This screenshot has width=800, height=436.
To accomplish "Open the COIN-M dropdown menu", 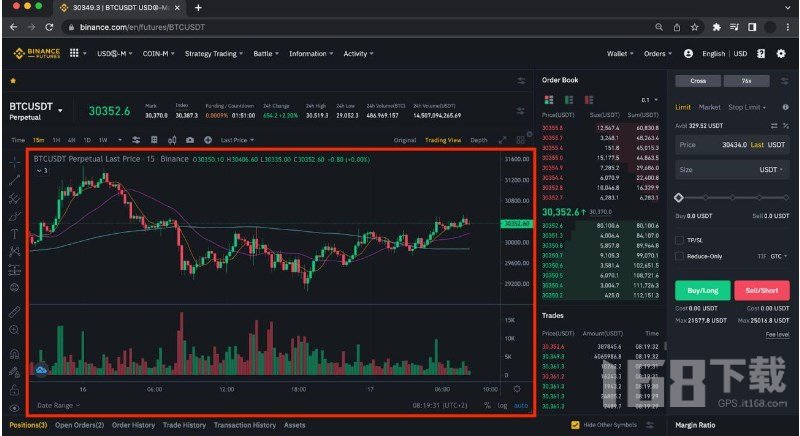I will (159, 54).
